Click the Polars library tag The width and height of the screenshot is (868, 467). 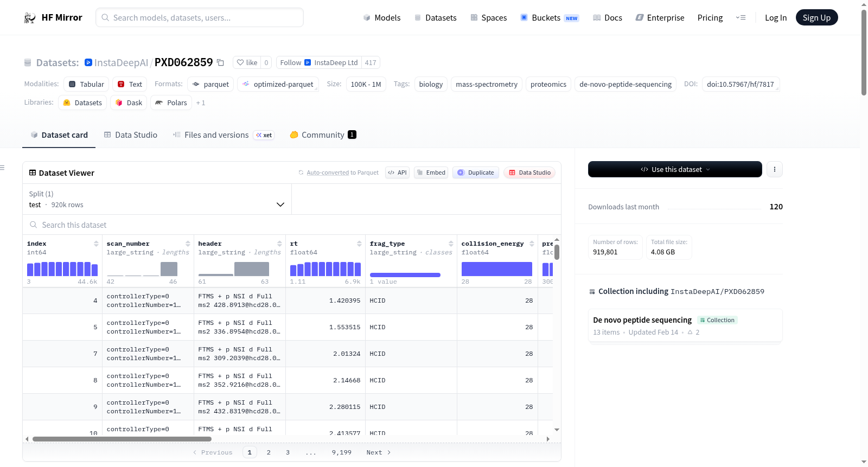point(171,103)
